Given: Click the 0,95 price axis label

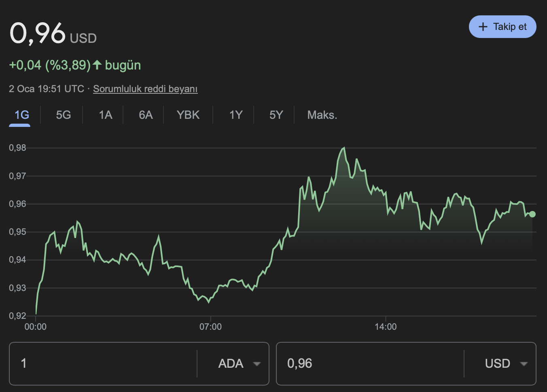Looking at the screenshot, I should coord(17,232).
